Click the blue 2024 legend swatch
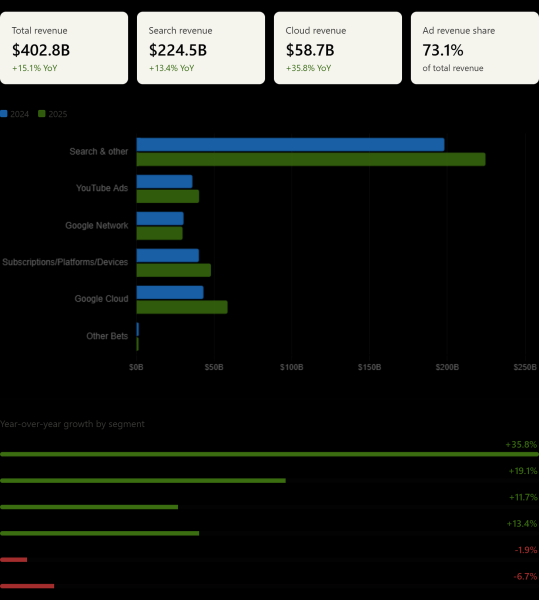 pyautogui.click(x=4, y=114)
